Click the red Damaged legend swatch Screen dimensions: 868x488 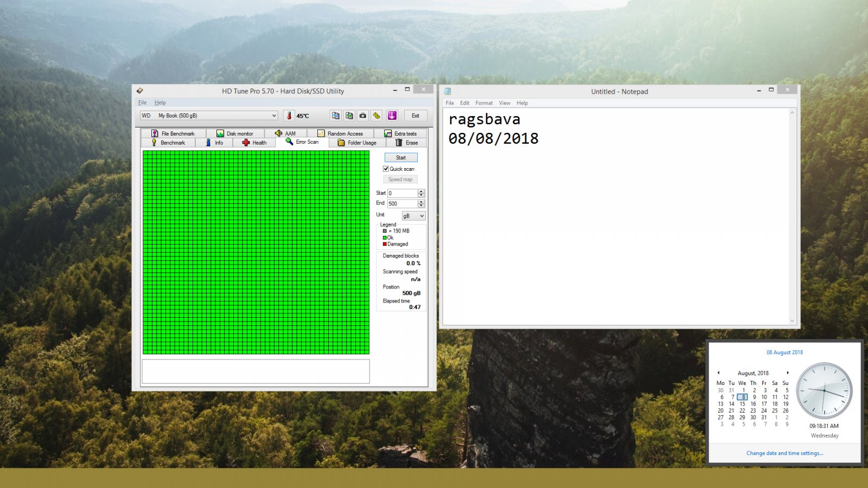click(385, 244)
